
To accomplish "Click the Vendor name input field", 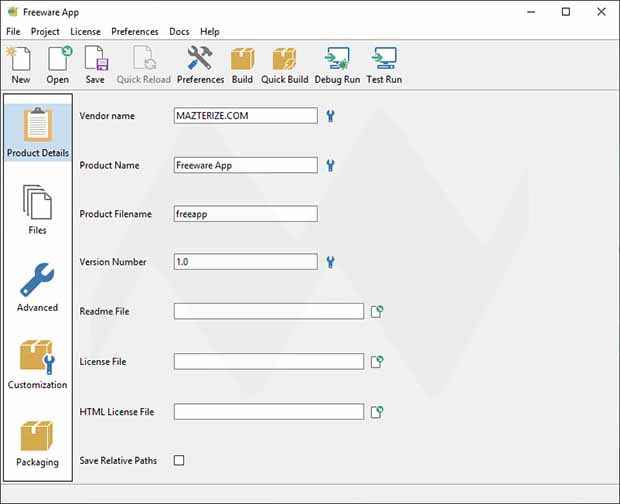I will (245, 116).
